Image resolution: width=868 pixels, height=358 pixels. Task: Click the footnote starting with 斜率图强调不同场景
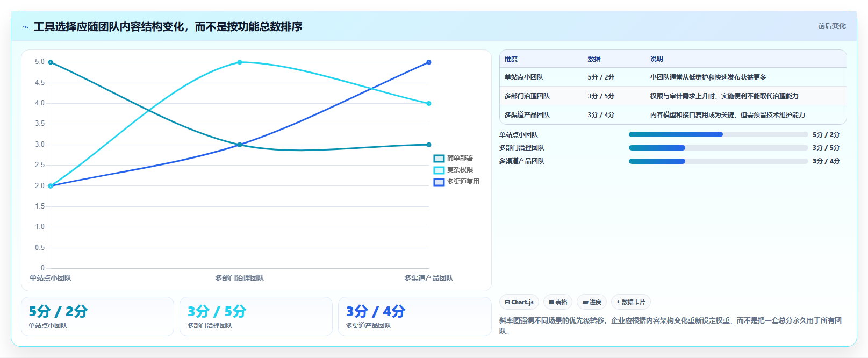pyautogui.click(x=670, y=326)
